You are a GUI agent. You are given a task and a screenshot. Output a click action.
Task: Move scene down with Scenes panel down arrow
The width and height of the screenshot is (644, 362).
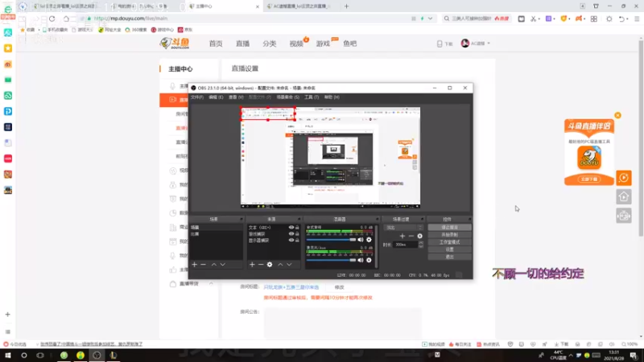coord(223,265)
